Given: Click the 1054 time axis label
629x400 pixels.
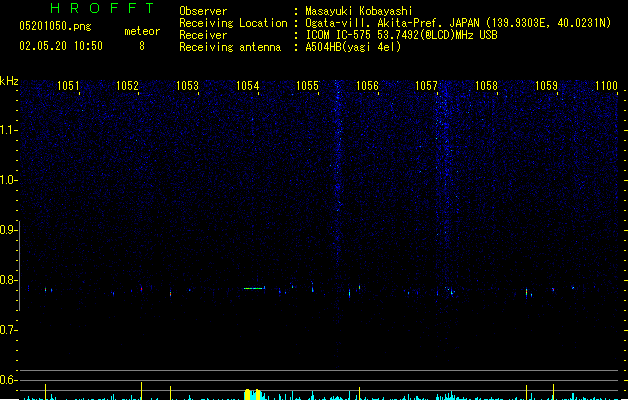Looking at the screenshot, I should tap(248, 85).
